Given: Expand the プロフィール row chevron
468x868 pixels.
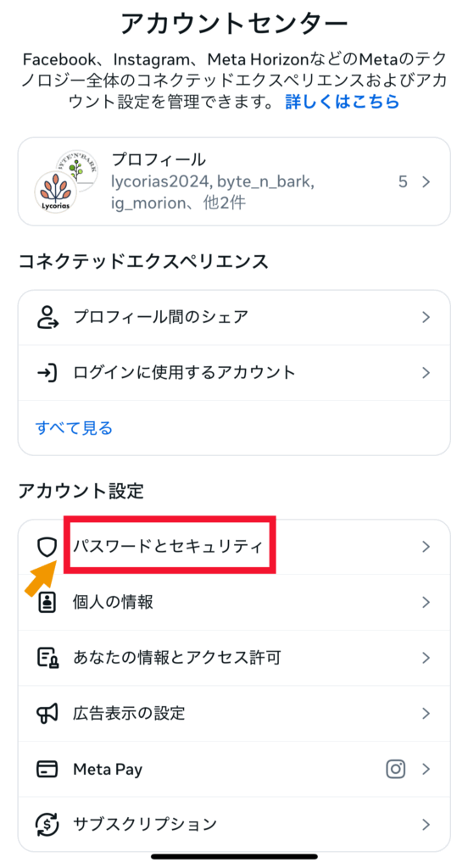Looking at the screenshot, I should 426,182.
